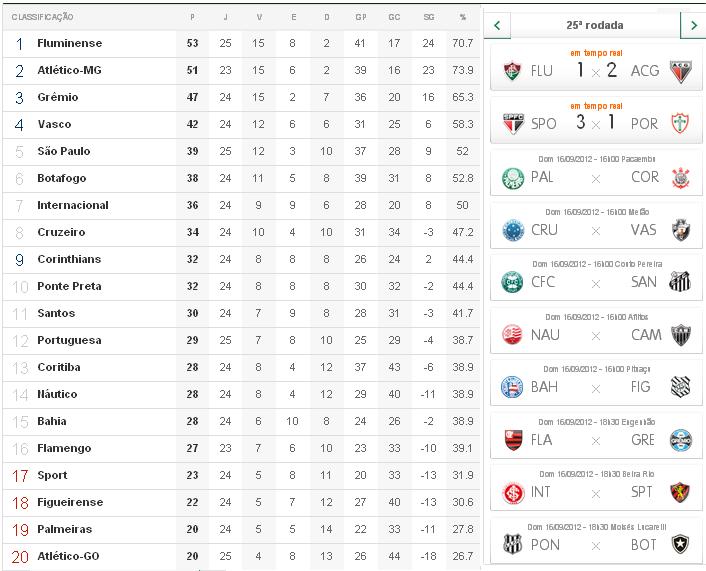This screenshot has width=706, height=571.
Task: Click the Botafogo crest beside BOT
Action: (x=680, y=545)
